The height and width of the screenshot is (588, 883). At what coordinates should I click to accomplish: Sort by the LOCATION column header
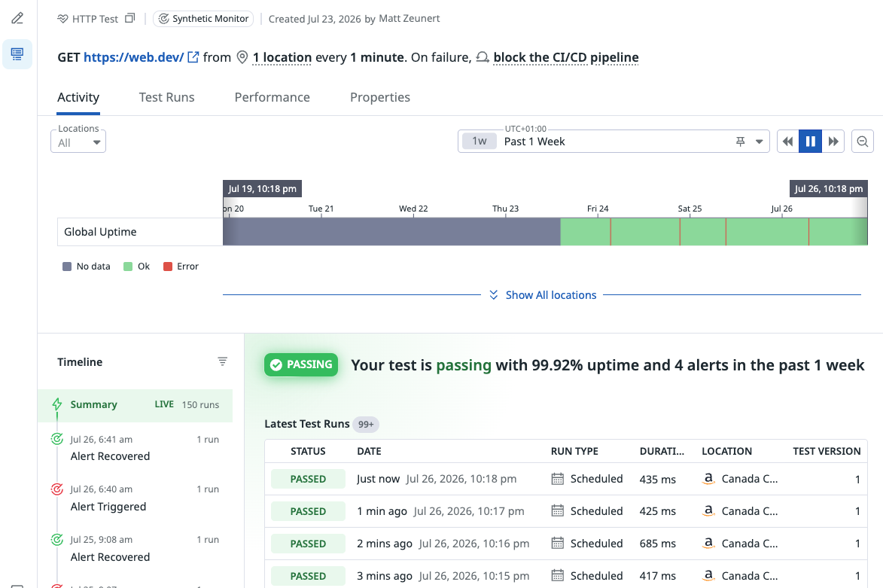pos(726,451)
